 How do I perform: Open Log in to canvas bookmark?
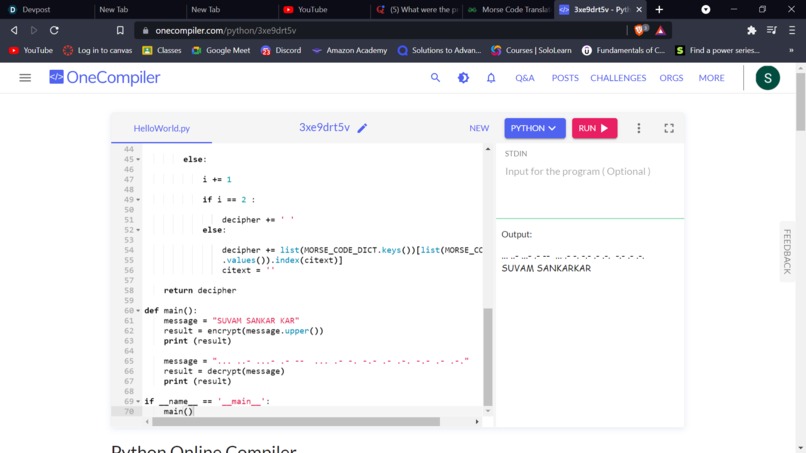(98, 50)
